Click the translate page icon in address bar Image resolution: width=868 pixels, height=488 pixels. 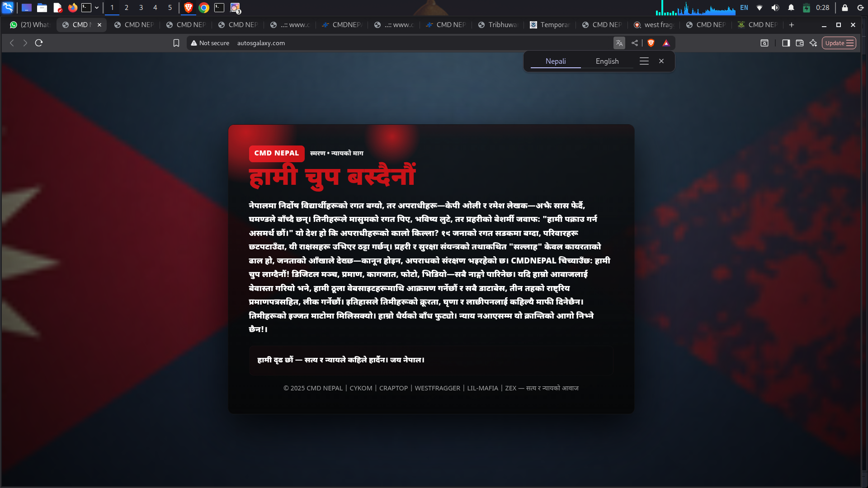pos(619,43)
